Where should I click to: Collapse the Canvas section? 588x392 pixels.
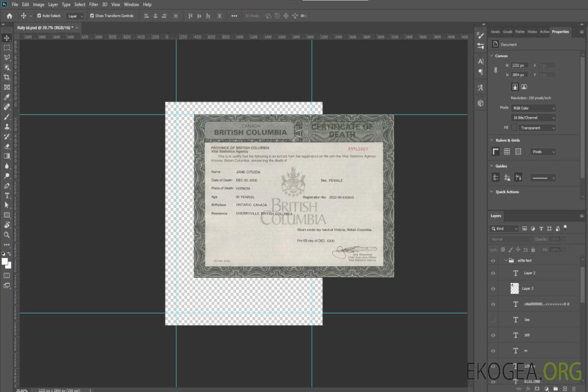(x=492, y=56)
